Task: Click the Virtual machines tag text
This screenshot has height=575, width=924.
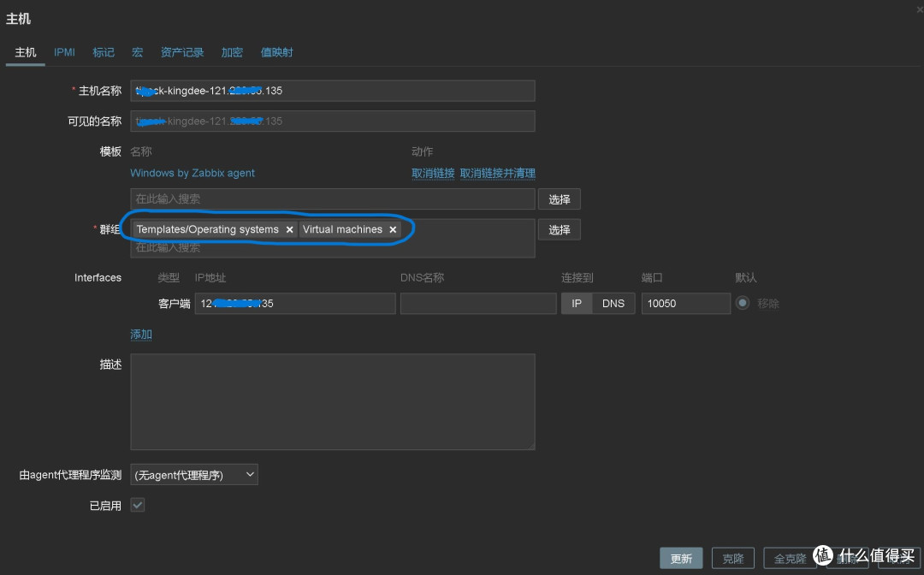Action: click(x=342, y=229)
